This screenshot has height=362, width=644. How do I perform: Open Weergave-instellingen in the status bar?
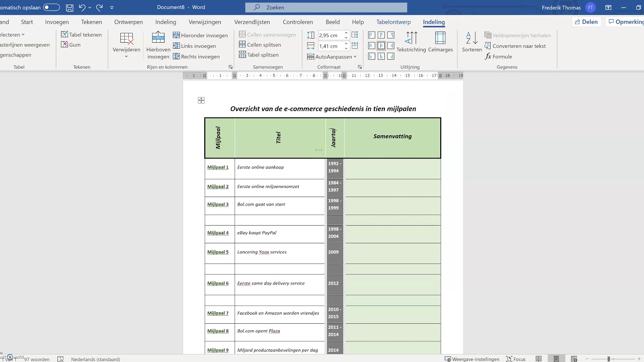[x=472, y=359]
